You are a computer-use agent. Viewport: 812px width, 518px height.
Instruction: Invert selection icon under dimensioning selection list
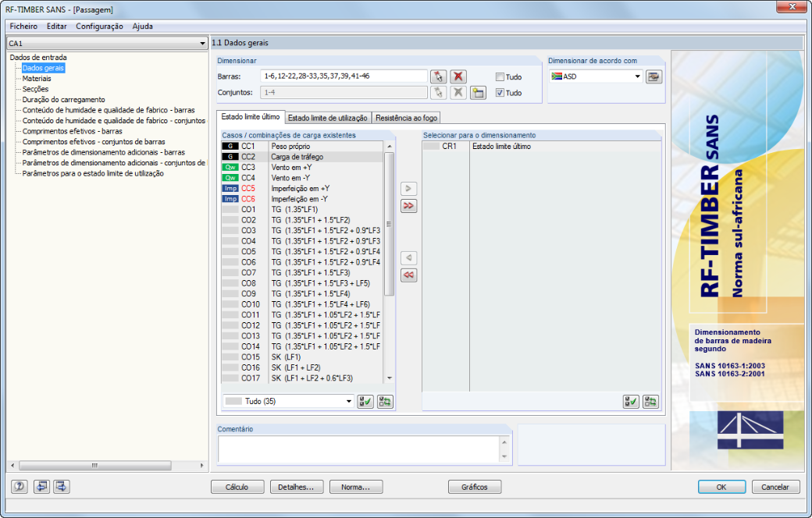point(650,402)
